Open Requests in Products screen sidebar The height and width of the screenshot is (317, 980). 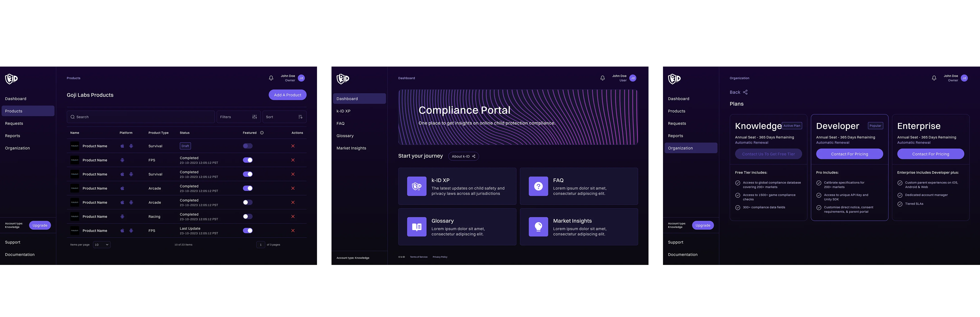click(x=14, y=123)
